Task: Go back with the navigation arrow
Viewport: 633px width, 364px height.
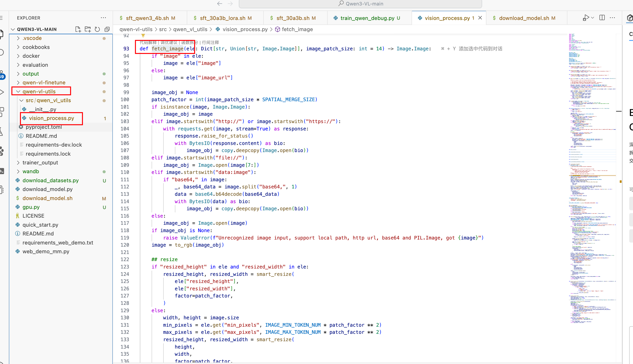Action: coord(220,4)
